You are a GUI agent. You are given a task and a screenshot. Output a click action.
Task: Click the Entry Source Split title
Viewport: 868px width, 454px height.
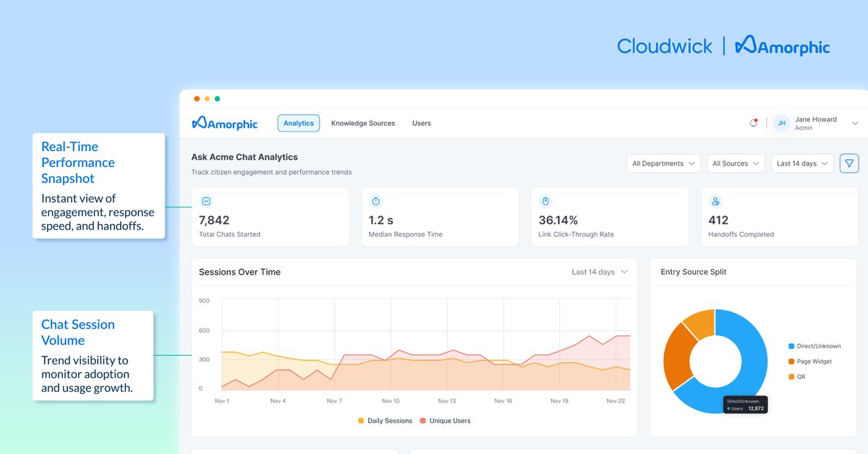(x=693, y=272)
